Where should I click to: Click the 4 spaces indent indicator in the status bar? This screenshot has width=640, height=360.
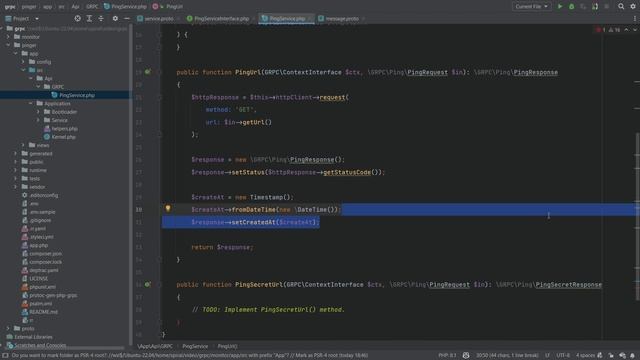point(585,356)
